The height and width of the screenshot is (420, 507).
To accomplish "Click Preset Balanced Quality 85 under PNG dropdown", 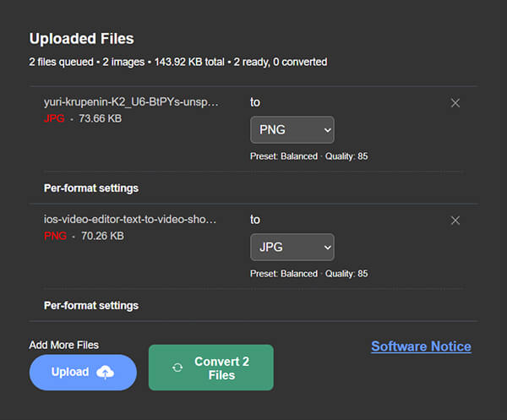I will pos(308,156).
